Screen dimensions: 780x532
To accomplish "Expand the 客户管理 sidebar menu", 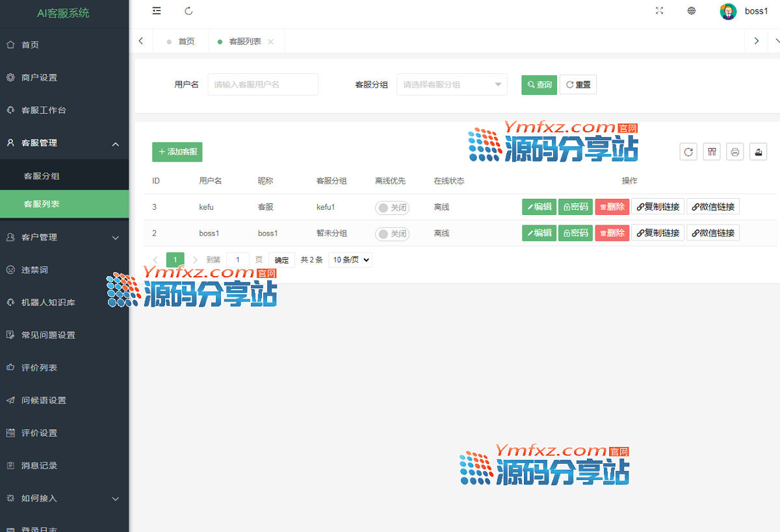I will 64,238.
